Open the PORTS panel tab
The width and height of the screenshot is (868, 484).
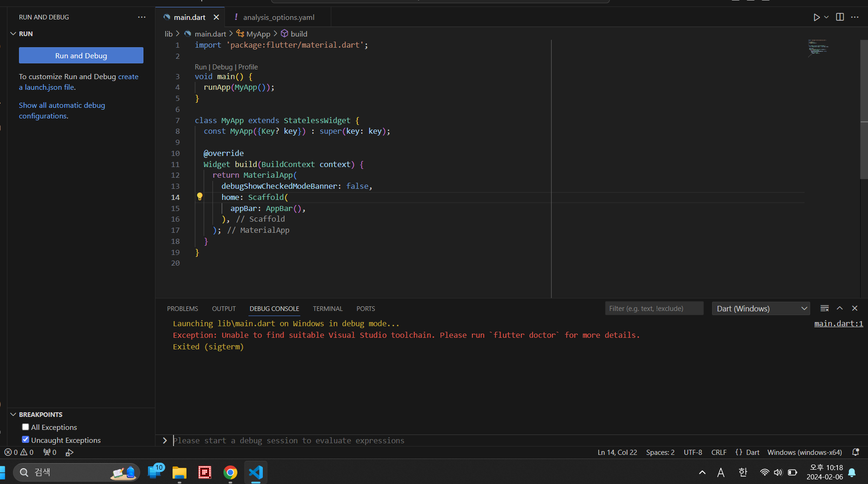(x=366, y=309)
